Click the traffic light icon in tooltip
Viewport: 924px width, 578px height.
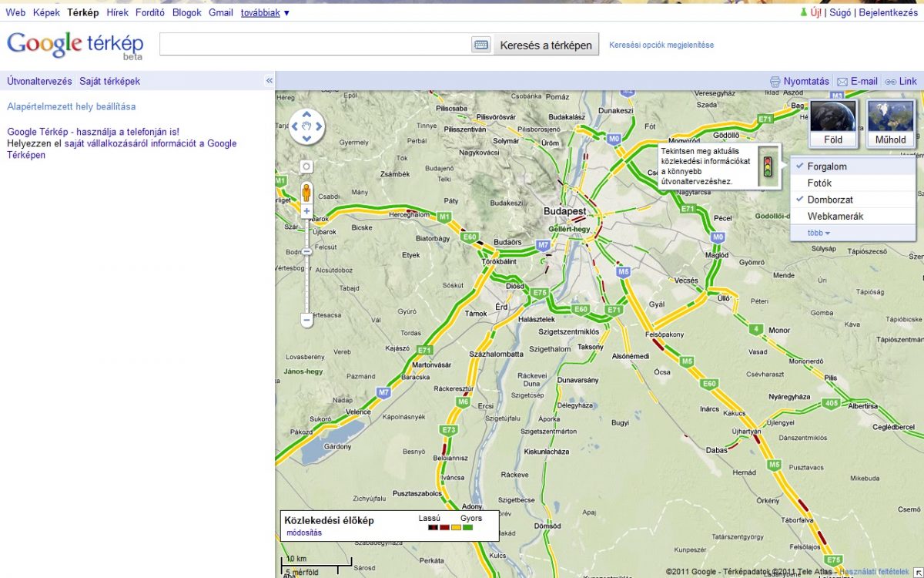point(766,167)
